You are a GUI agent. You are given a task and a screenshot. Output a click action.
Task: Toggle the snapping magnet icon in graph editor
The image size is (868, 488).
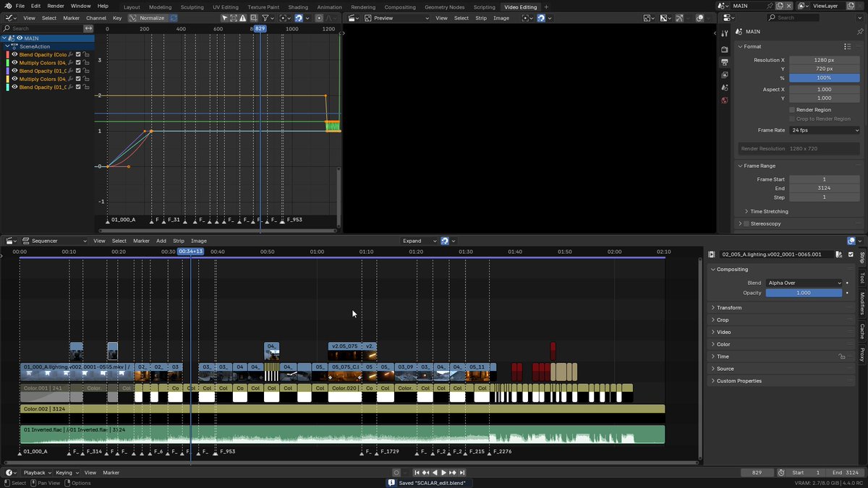(x=298, y=17)
